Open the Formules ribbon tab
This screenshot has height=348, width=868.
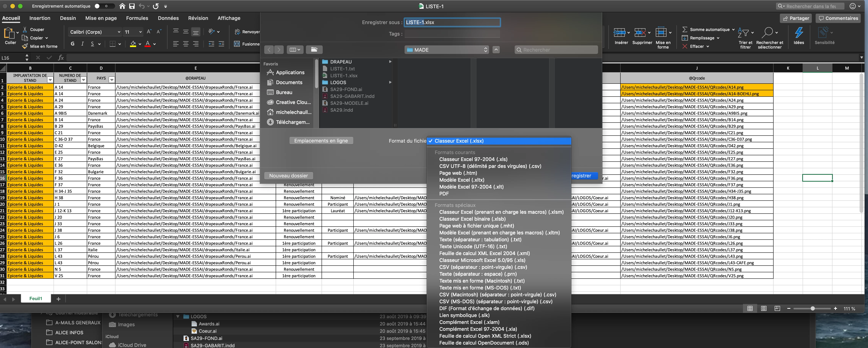tap(137, 18)
